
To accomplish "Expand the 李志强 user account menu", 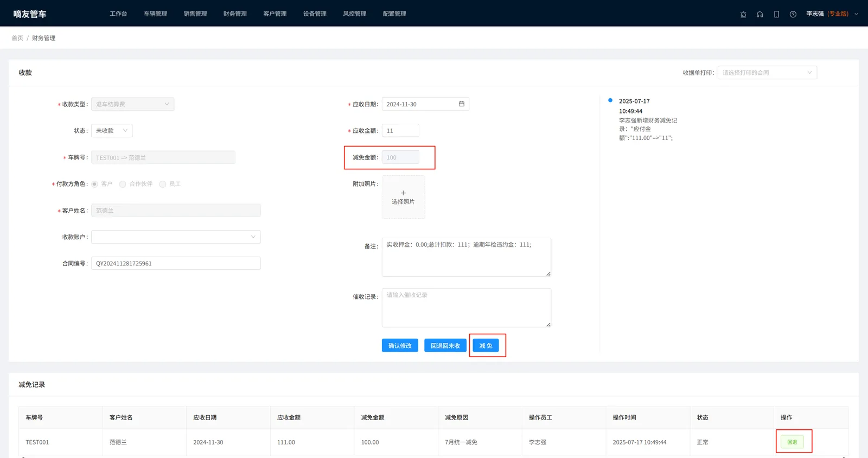I will 832,14.
